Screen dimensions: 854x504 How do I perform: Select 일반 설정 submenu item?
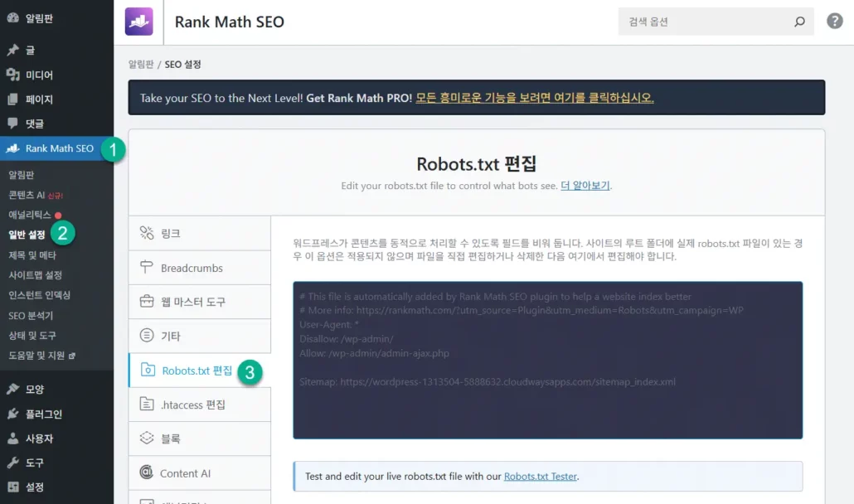27,235
